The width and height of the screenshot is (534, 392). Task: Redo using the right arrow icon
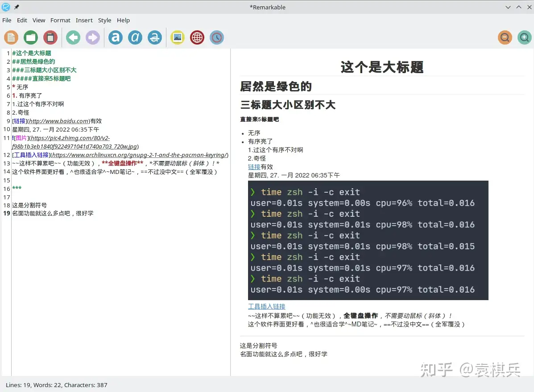(x=93, y=37)
